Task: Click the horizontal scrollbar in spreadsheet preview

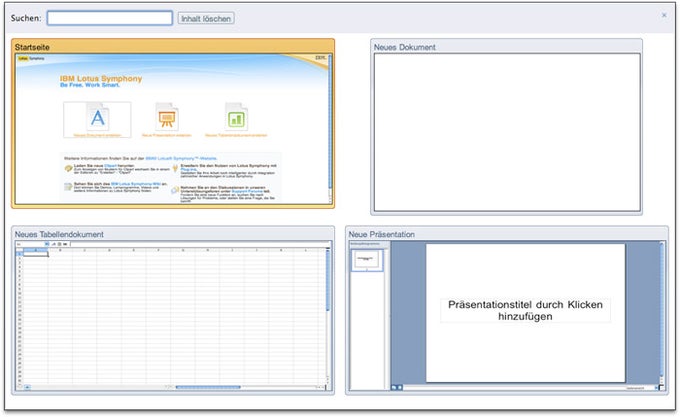Action: click(x=208, y=387)
